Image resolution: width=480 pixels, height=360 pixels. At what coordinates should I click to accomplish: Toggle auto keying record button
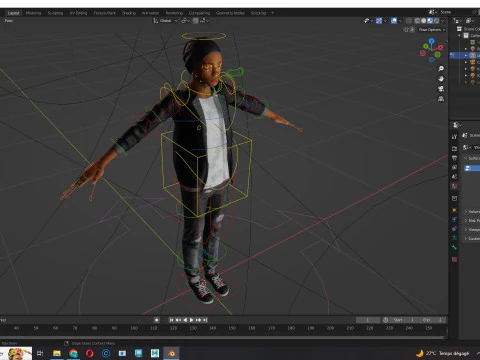[x=157, y=320]
